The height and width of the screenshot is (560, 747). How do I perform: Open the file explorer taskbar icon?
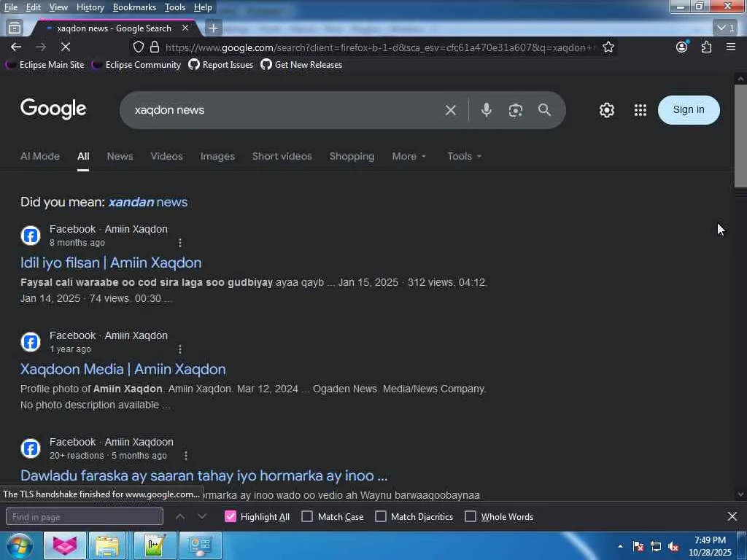[107, 545]
